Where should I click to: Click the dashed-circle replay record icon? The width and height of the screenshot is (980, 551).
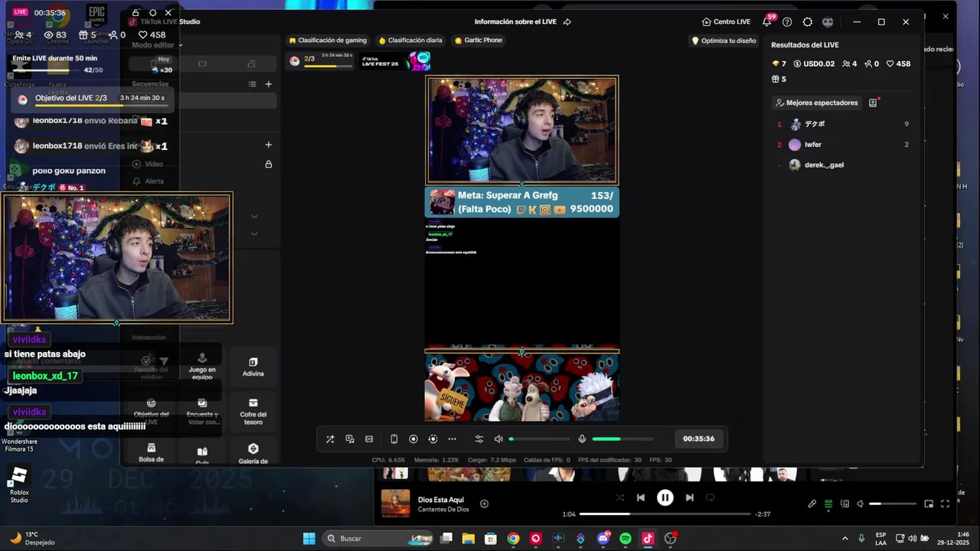point(433,439)
